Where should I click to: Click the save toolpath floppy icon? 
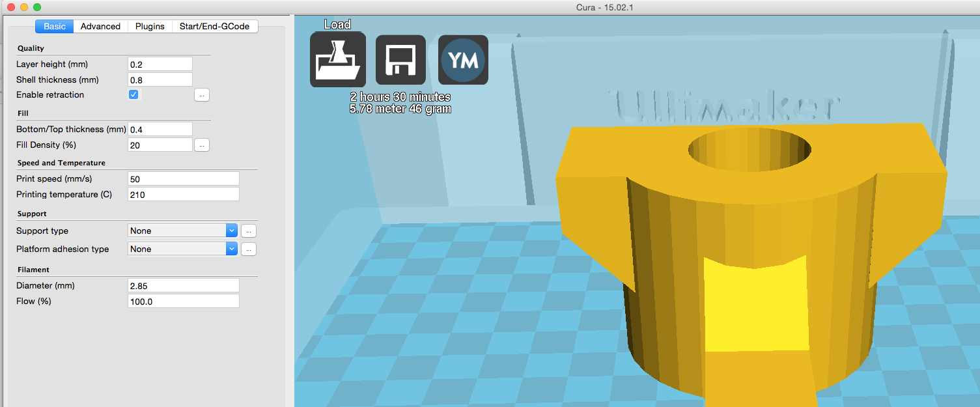[x=400, y=59]
